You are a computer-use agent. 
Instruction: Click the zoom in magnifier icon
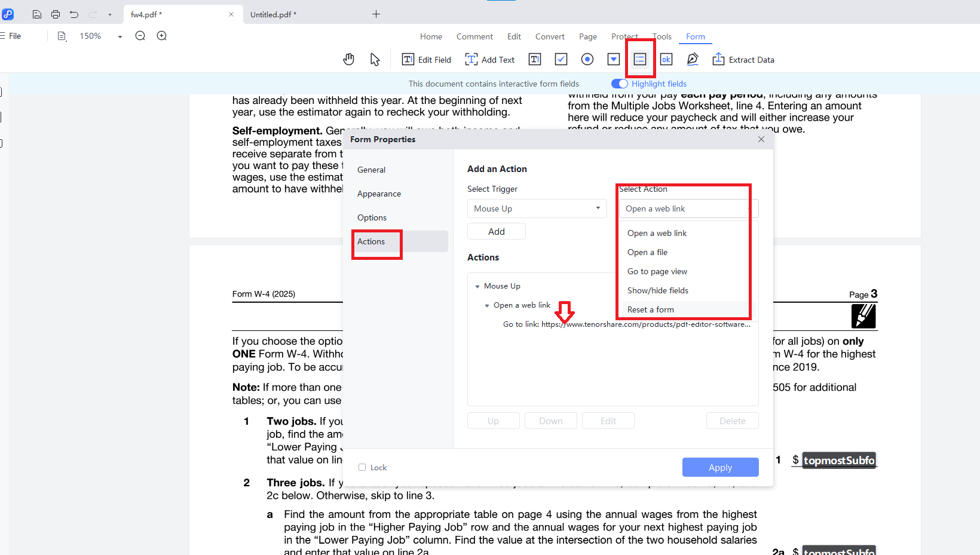coord(162,36)
